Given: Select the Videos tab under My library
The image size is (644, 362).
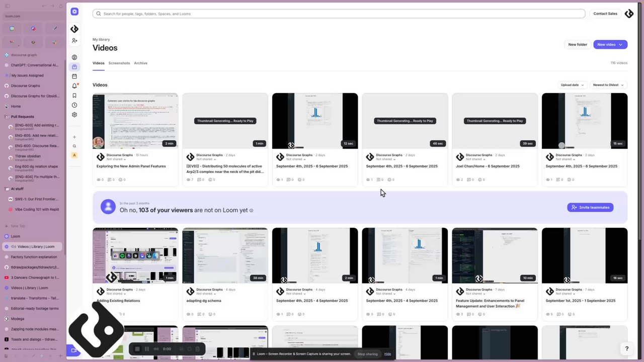Looking at the screenshot, I should click(99, 63).
